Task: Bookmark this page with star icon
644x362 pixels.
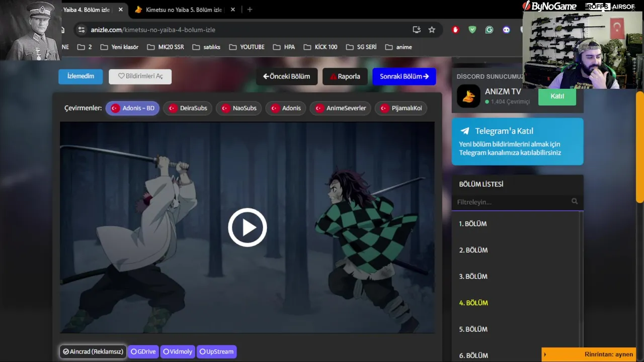Action: [x=432, y=30]
